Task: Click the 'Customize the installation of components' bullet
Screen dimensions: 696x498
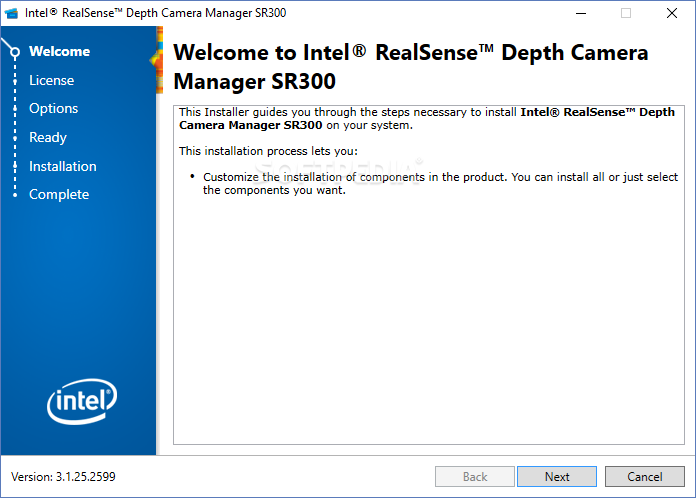Action: click(x=440, y=184)
